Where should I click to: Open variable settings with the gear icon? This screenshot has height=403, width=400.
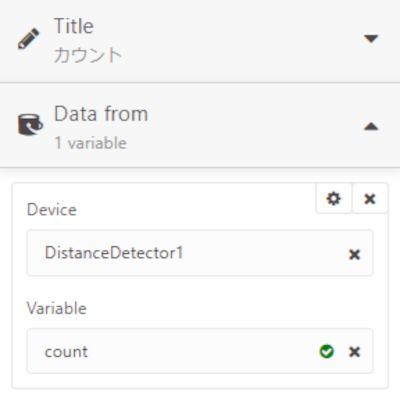[x=333, y=199]
